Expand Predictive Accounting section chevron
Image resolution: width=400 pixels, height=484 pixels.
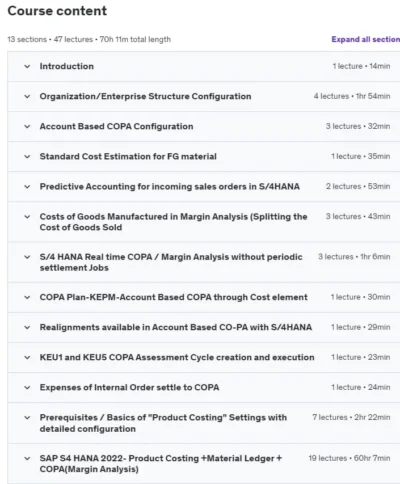(27, 187)
